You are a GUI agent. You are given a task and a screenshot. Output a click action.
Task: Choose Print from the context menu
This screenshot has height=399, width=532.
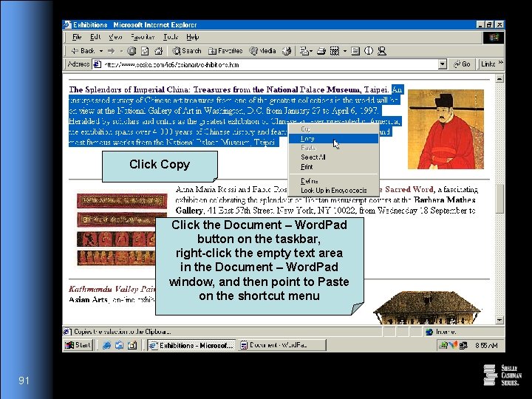[x=333, y=166]
